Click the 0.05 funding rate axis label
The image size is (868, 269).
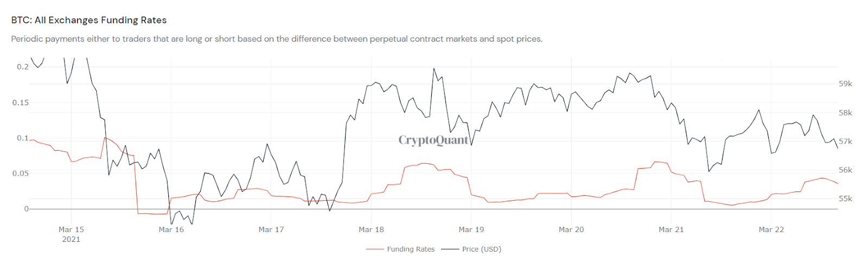pyautogui.click(x=21, y=174)
